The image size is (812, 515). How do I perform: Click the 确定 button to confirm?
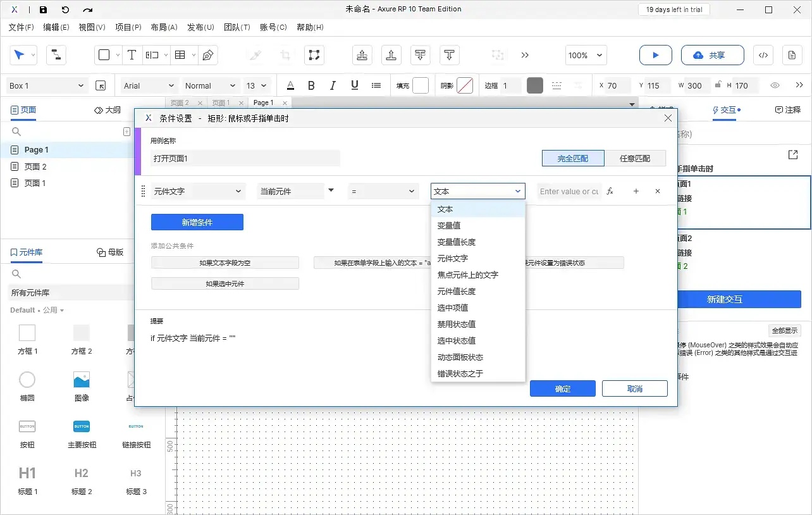[562, 388]
